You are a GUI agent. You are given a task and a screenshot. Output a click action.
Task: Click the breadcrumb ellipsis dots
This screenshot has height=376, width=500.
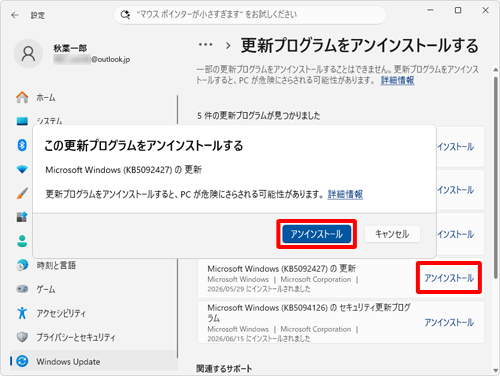205,44
